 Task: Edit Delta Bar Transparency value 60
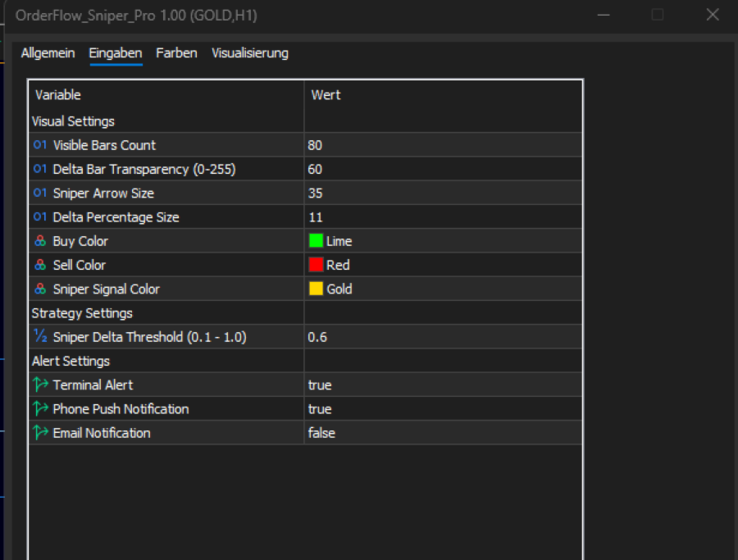443,169
